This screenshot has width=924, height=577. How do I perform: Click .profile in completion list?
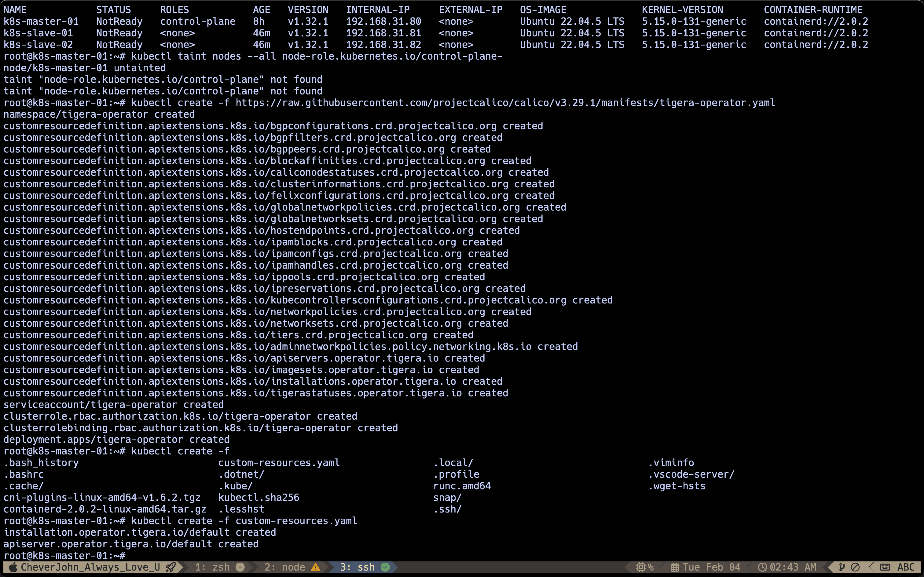(456, 474)
